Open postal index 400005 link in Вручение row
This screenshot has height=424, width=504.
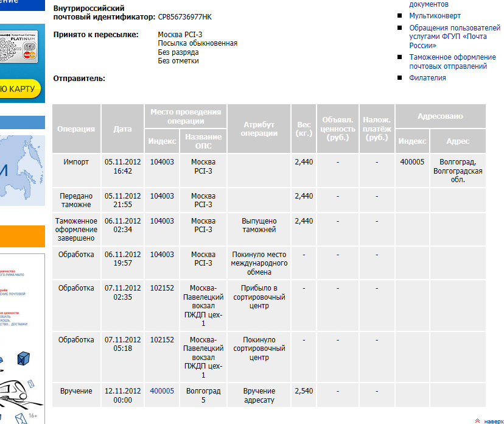pyautogui.click(x=162, y=391)
